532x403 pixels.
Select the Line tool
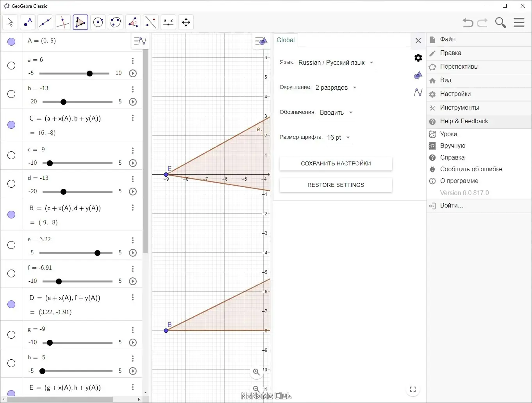[x=45, y=22]
